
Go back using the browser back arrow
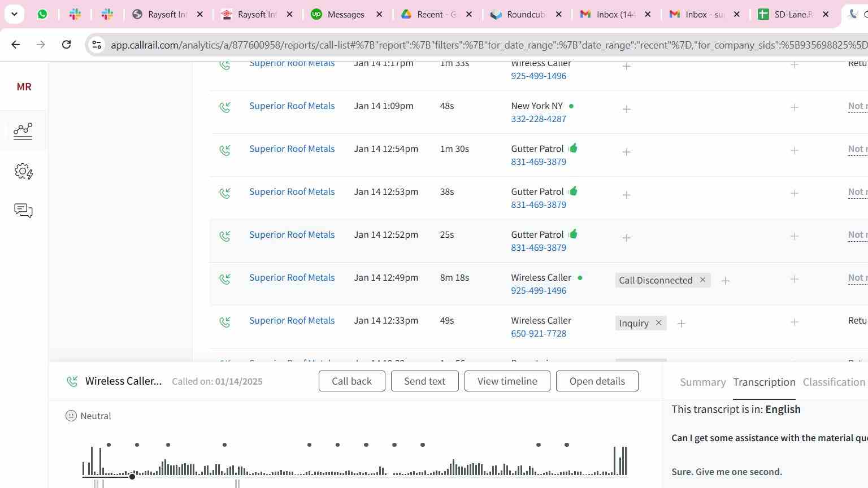[x=16, y=44]
